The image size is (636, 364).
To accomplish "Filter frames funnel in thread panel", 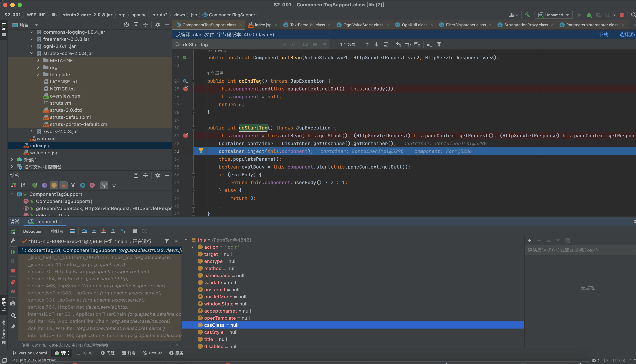I will (167, 241).
